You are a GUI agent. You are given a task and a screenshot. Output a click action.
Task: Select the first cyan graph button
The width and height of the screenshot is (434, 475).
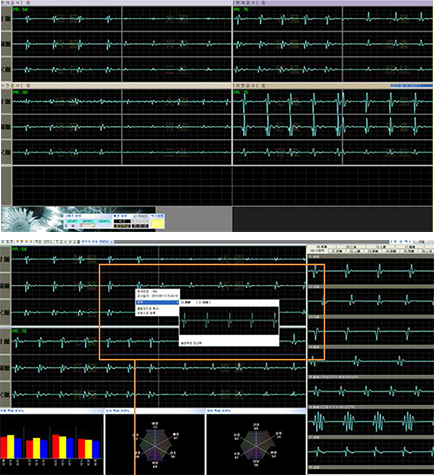(x=72, y=221)
